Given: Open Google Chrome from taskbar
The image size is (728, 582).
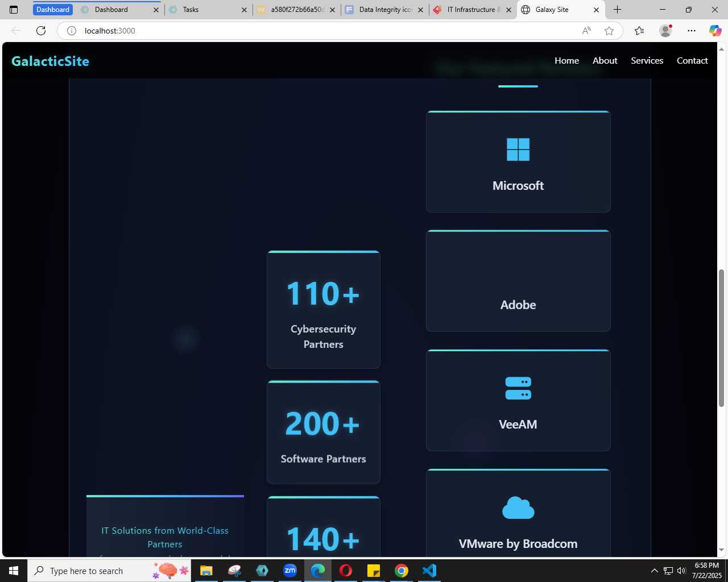Looking at the screenshot, I should coord(402,571).
